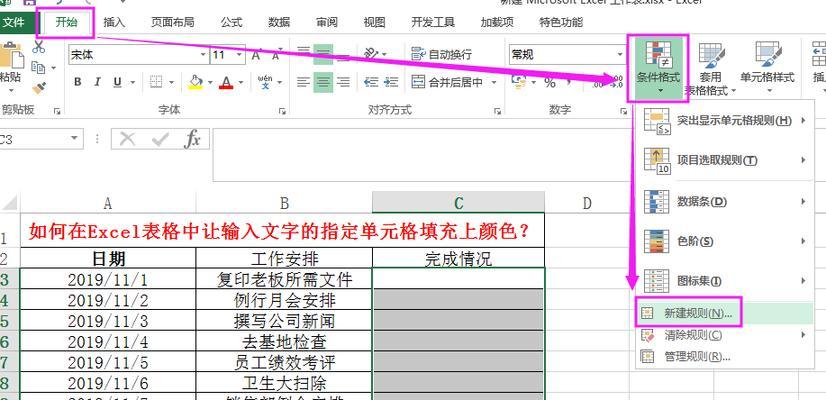Open the 特色功能 tab
Viewport: 826px width, 400px height.
561,23
